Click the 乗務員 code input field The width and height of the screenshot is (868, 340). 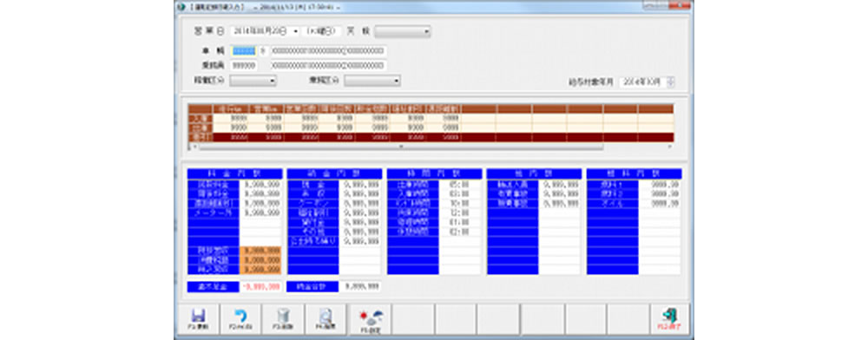click(244, 65)
